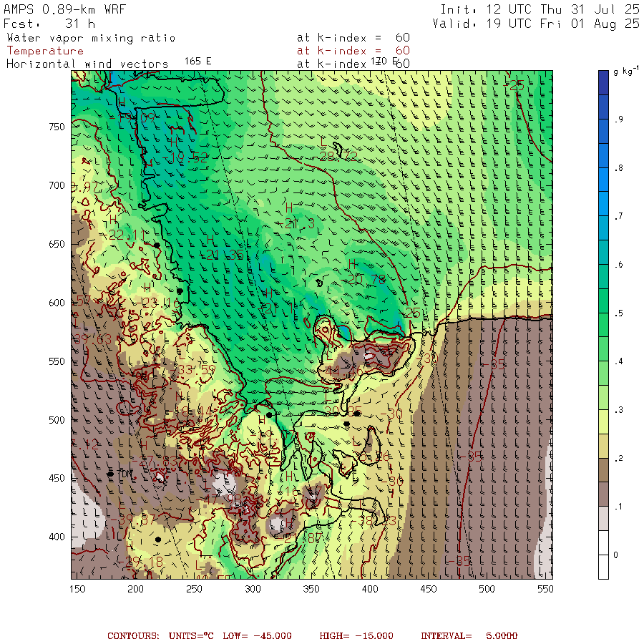Pick the yellow colorbar swatch just below .3
Image resolution: width=644 pixels, height=644 pixels.
tap(603, 421)
